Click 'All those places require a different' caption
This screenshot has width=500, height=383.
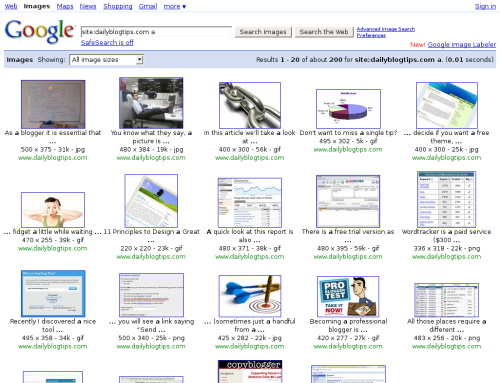[x=447, y=325]
